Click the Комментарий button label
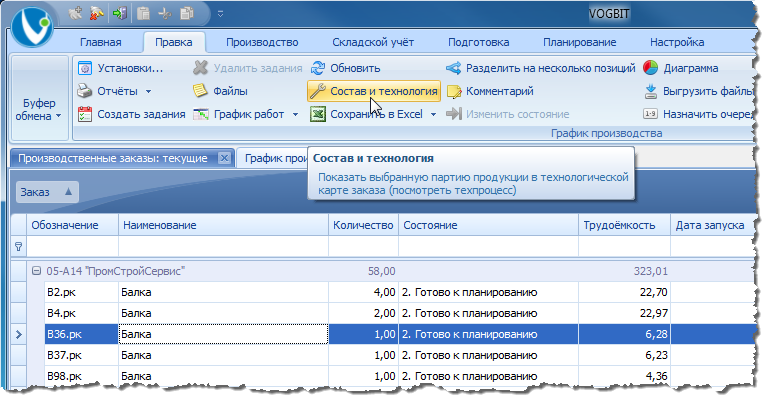The height and width of the screenshot is (399, 766). coord(499,91)
